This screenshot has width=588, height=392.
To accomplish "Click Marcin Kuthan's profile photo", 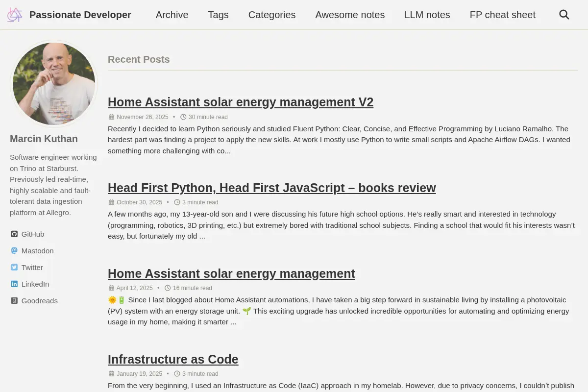I will click(54, 84).
